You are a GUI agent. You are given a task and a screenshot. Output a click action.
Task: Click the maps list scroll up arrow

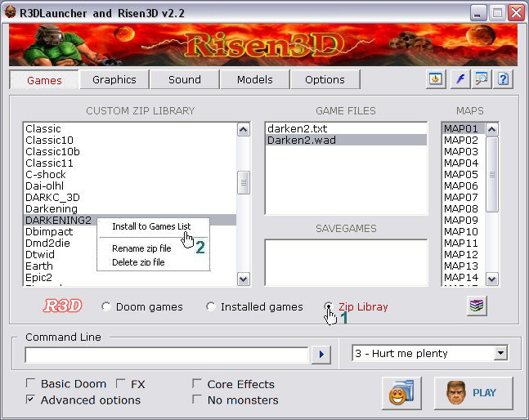tap(492, 129)
